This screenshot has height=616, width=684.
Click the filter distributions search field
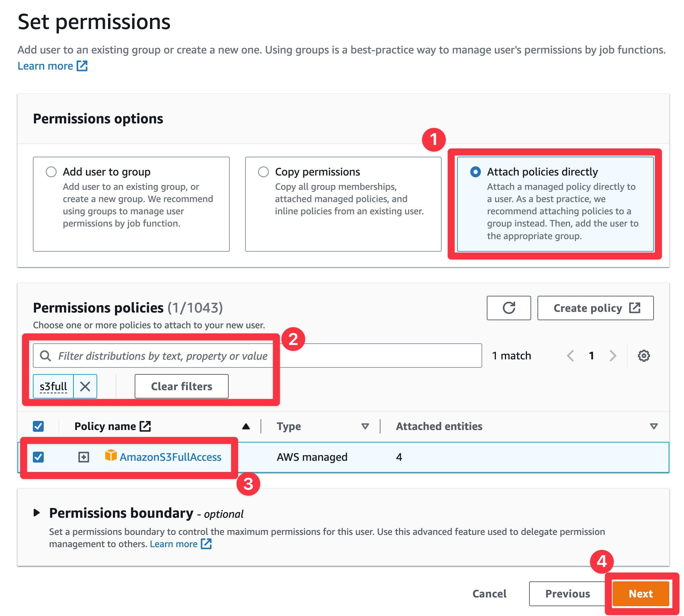point(210,356)
